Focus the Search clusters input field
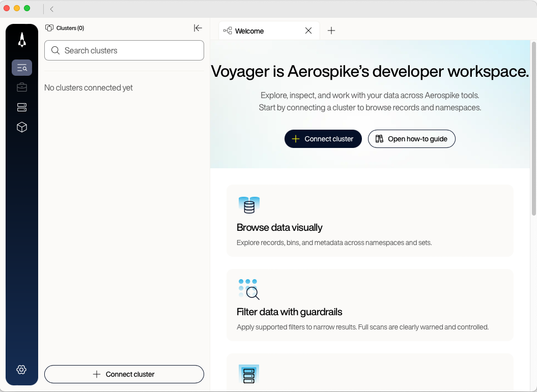 tap(124, 51)
